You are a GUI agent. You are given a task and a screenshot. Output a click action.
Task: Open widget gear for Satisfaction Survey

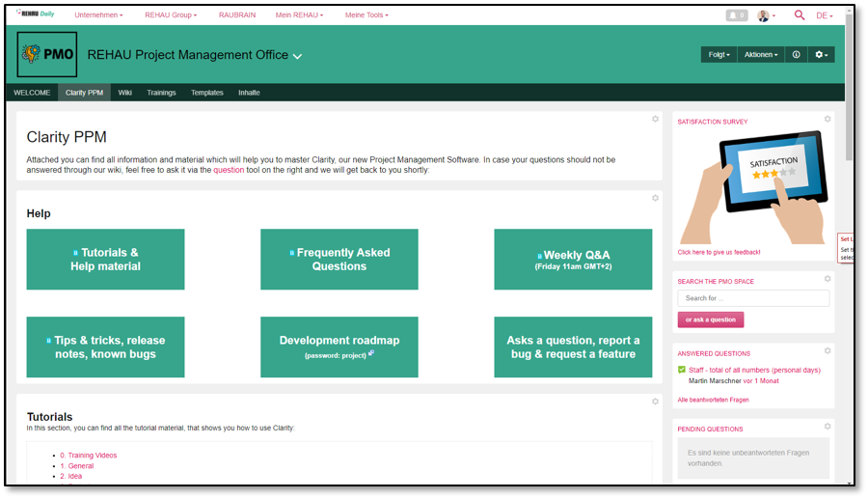coord(827,119)
